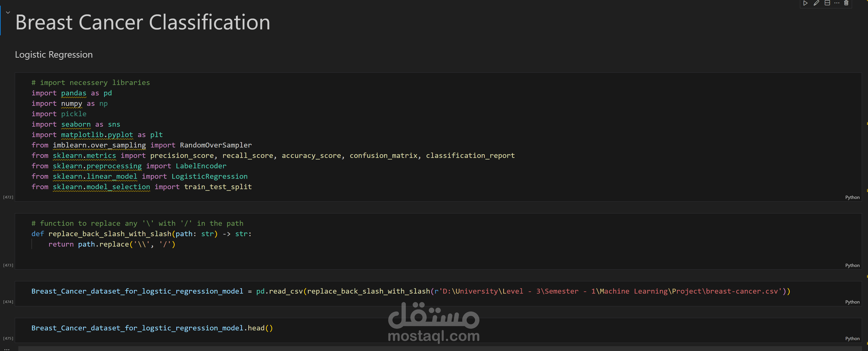Click execution count [473] label

[8, 265]
